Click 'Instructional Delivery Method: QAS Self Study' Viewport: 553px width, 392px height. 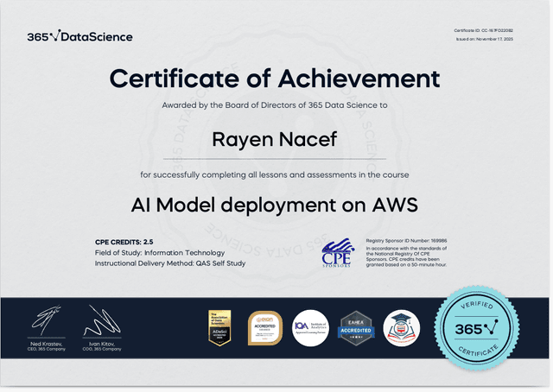click(x=170, y=263)
